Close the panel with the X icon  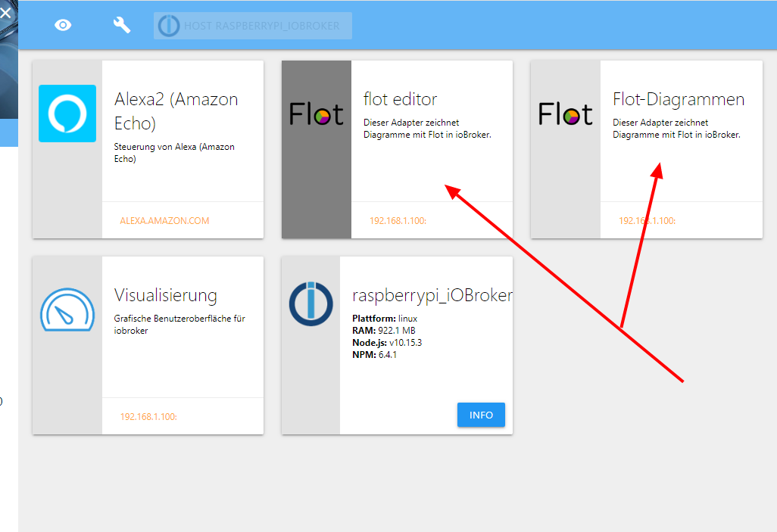pos(5,12)
